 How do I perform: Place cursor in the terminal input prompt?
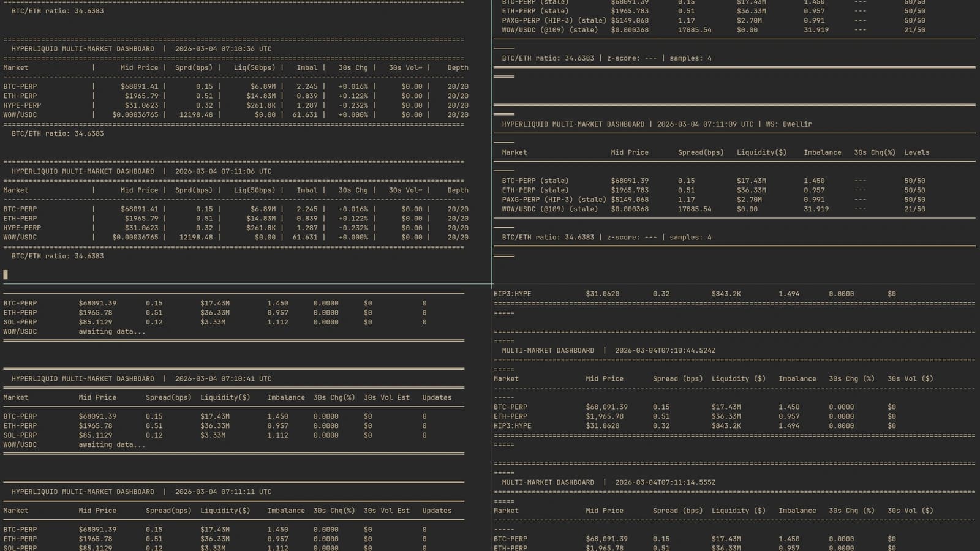click(6, 275)
